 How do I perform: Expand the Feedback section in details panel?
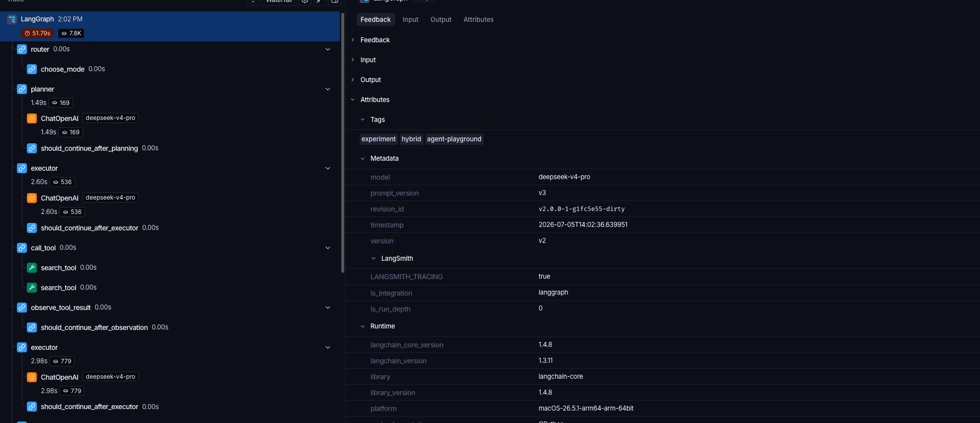pyautogui.click(x=353, y=40)
